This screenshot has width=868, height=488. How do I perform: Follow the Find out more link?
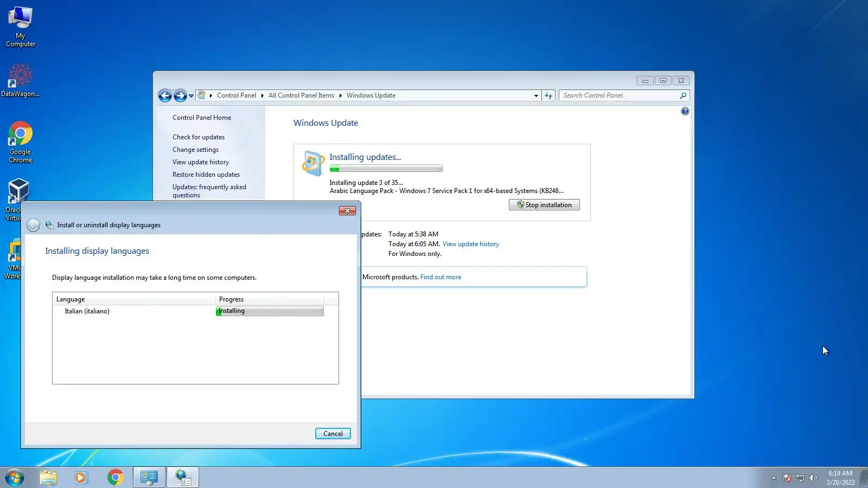441,277
